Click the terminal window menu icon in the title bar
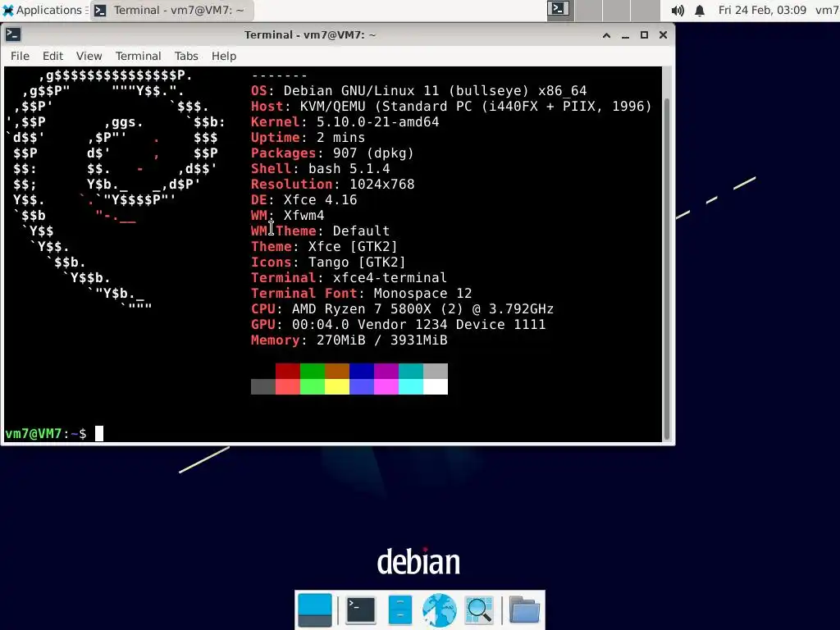 [x=13, y=34]
